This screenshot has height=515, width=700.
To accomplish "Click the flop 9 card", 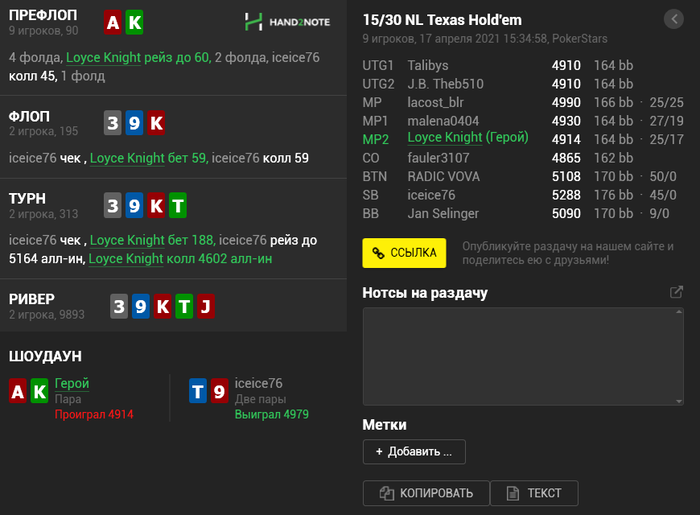I will [134, 123].
